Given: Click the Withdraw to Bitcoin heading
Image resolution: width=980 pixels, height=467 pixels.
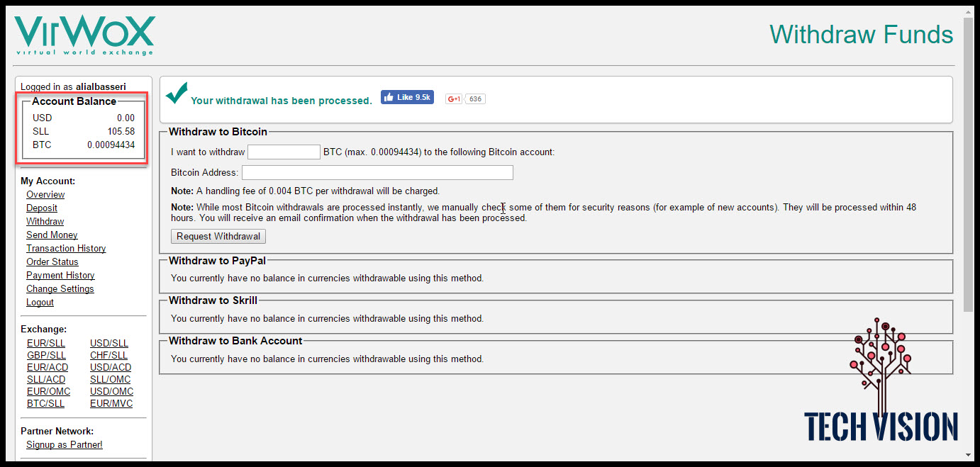Looking at the screenshot, I should 218,131.
